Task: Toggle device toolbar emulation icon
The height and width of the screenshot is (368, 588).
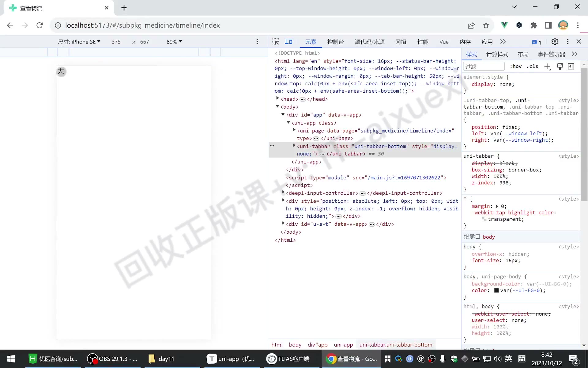Action: point(288,42)
